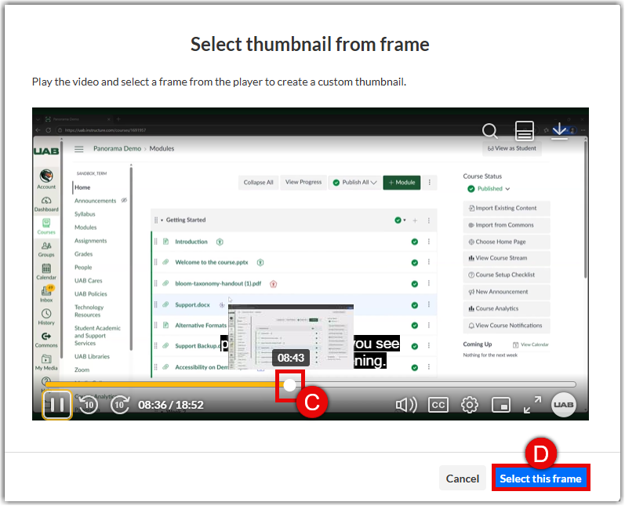This screenshot has width=625, height=506.
Task: Open Groups in global navigation
Action: [x=46, y=249]
